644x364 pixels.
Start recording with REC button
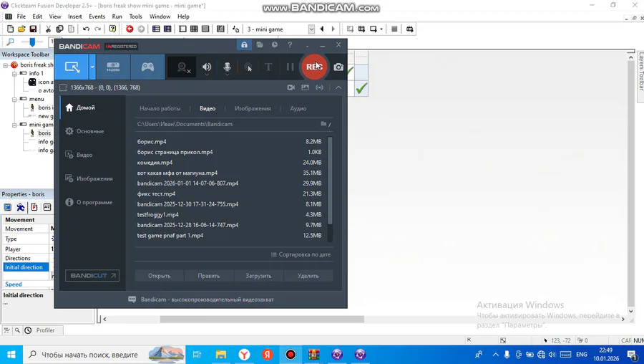pos(314,67)
